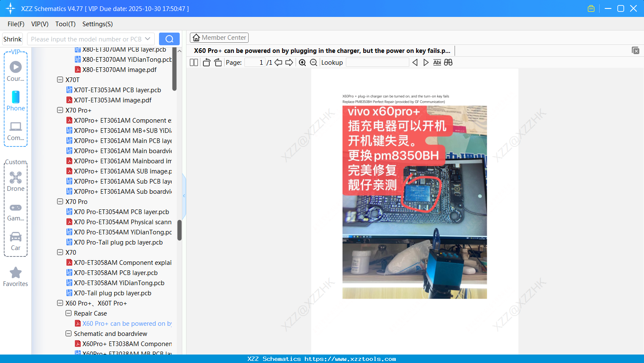
Task: Rotate the page counterclockwise
Action: (206, 63)
